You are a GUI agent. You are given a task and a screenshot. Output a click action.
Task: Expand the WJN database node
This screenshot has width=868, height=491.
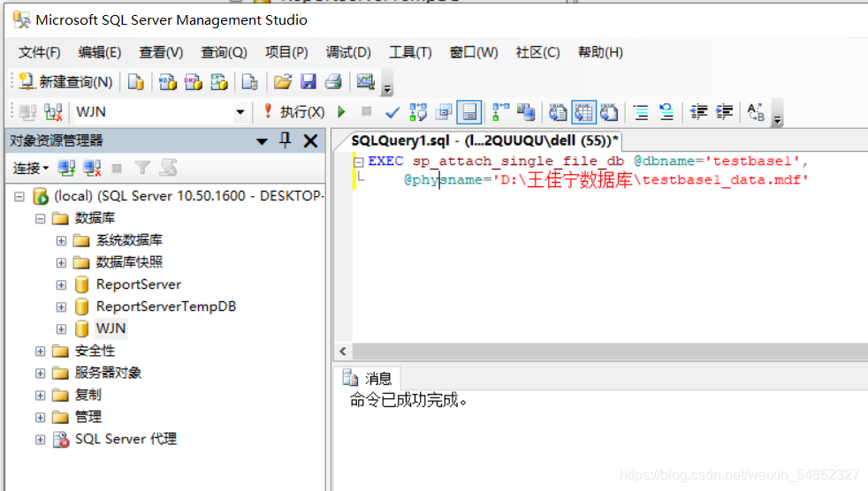coord(62,329)
